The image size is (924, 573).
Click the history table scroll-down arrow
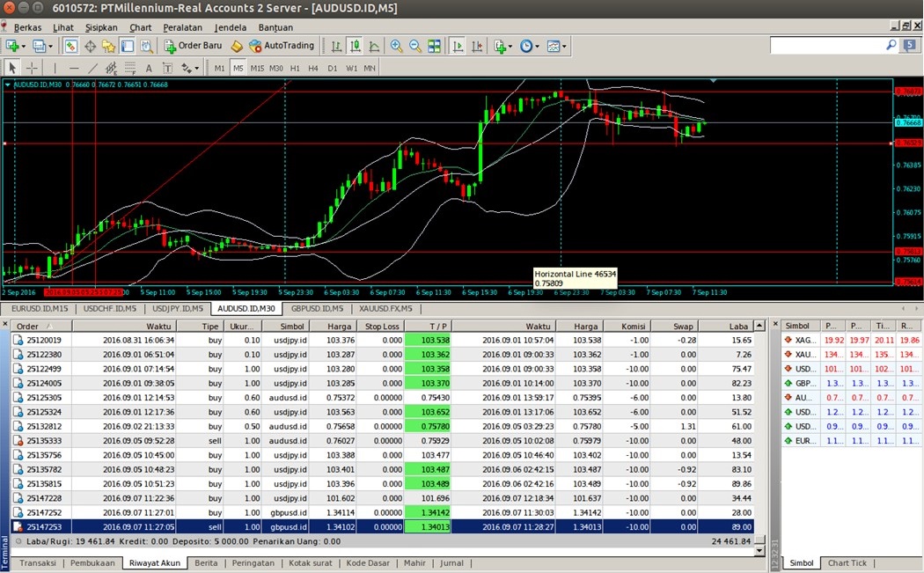tap(759, 551)
